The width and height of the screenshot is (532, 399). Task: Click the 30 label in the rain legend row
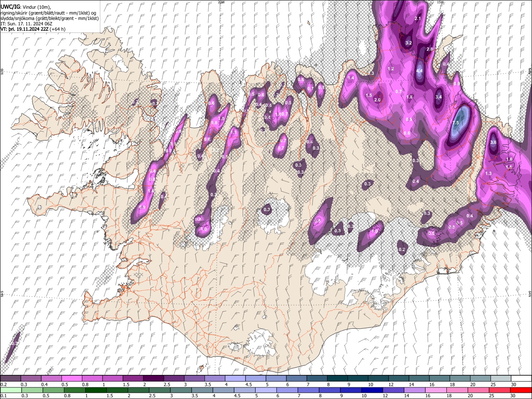[513, 396]
